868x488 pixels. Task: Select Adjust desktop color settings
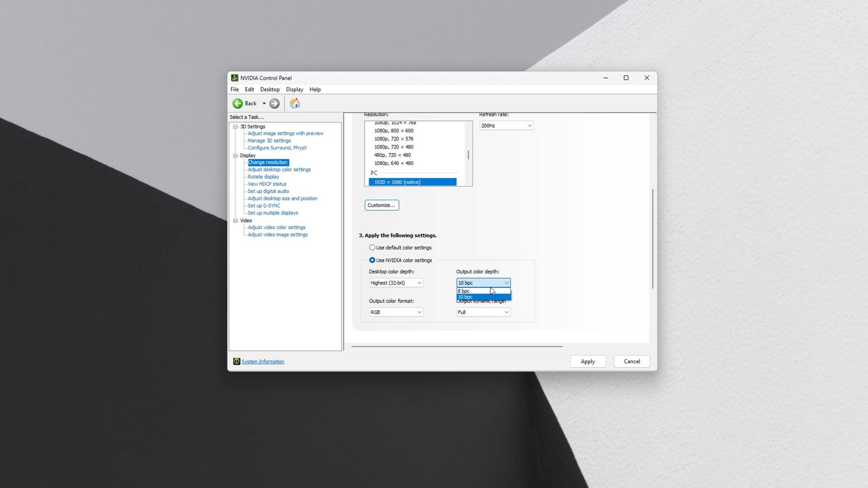coord(279,170)
